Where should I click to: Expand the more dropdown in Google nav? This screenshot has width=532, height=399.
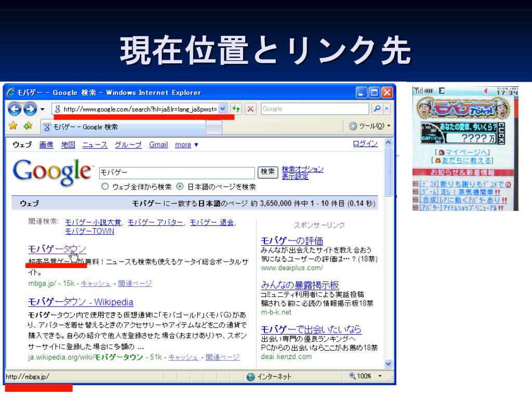point(187,145)
